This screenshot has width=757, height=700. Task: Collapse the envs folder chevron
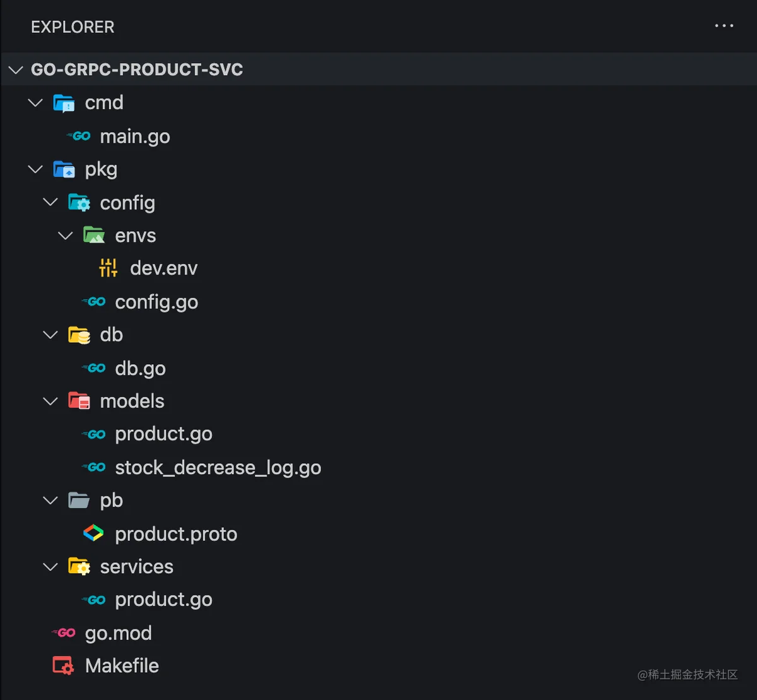65,236
